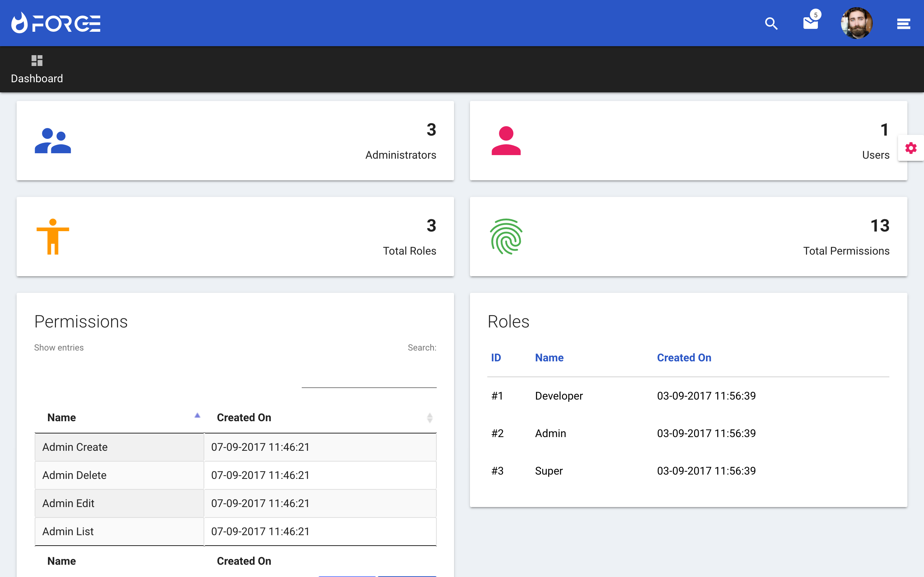
Task: Click the pink Users person icon
Action: pos(506,141)
